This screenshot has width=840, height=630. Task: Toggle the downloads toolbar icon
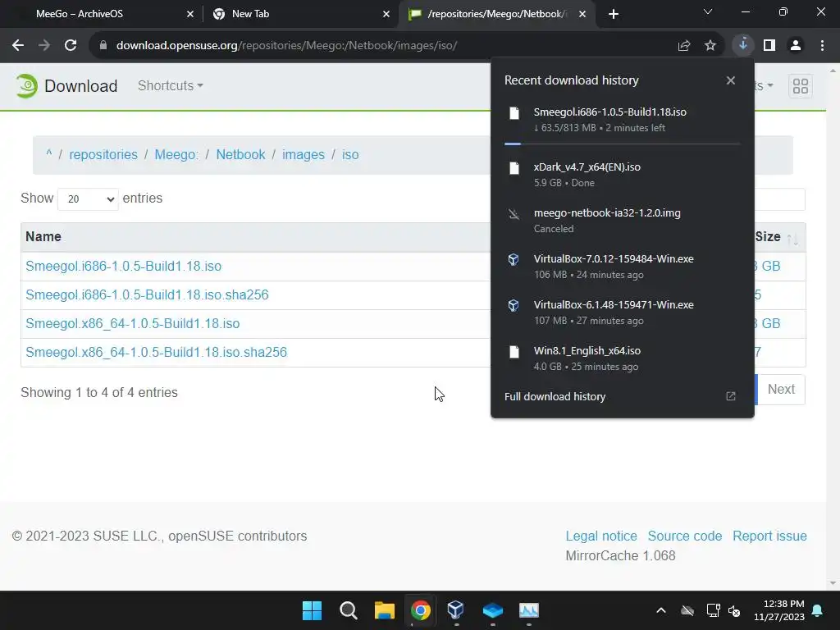[x=743, y=45]
